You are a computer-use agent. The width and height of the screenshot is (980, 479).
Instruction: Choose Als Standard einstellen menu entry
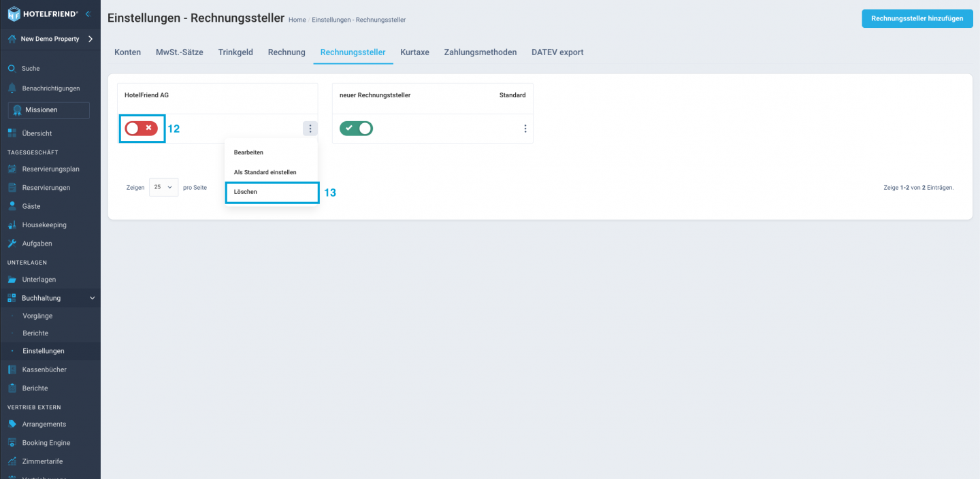[265, 172]
